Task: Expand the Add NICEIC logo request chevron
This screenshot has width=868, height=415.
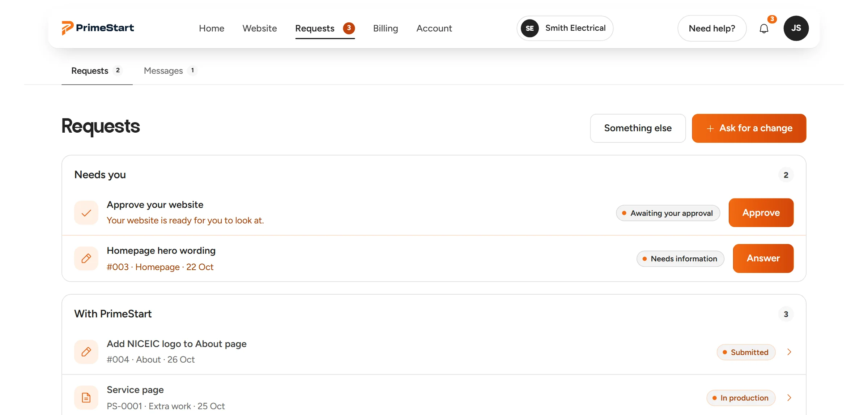Action: (x=789, y=352)
